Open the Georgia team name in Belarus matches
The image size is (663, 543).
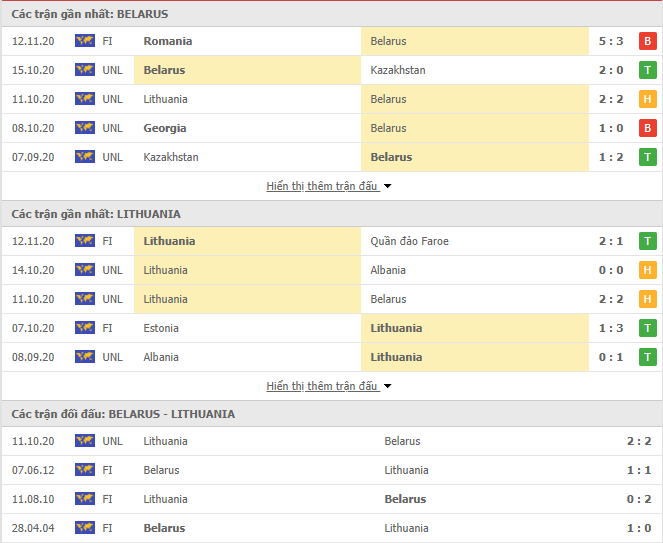[165, 128]
